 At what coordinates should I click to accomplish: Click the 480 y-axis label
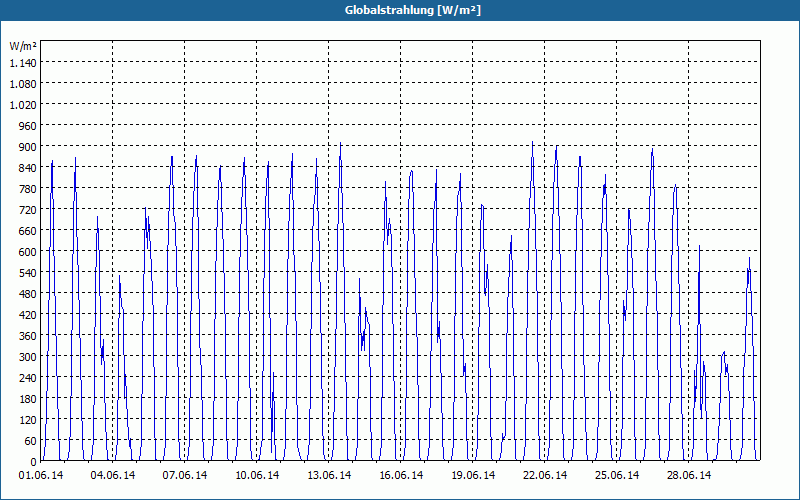(28, 294)
